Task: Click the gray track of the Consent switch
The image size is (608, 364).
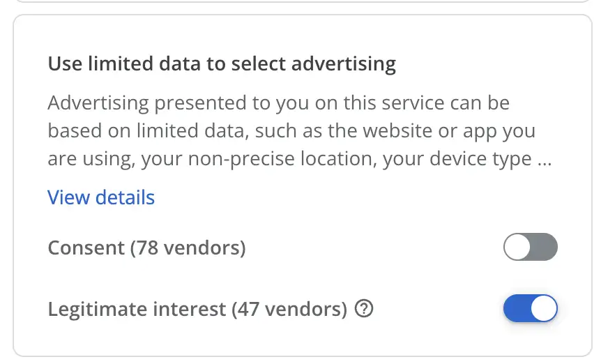Action: coord(544,247)
